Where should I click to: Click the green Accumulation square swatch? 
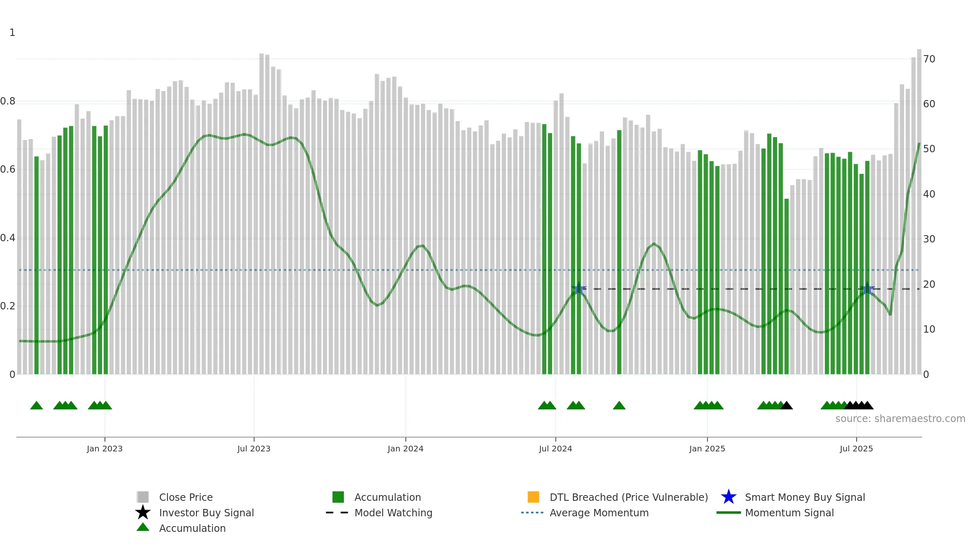pos(338,497)
